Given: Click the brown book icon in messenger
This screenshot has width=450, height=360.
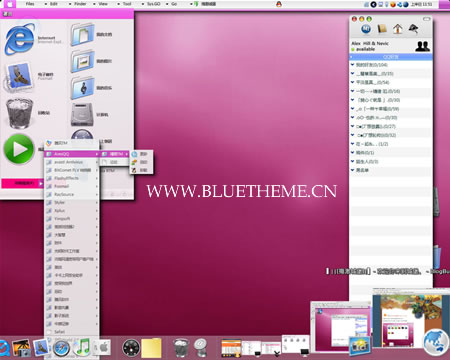Looking at the screenshot, I should (382, 29).
